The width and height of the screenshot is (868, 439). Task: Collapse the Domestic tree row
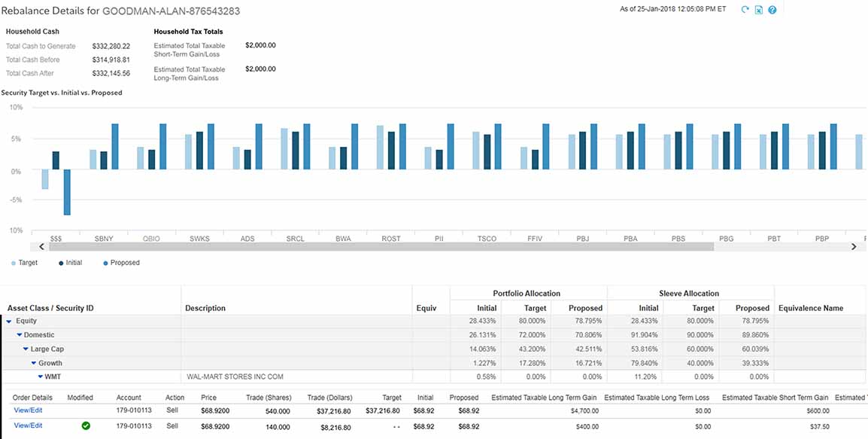click(19, 335)
